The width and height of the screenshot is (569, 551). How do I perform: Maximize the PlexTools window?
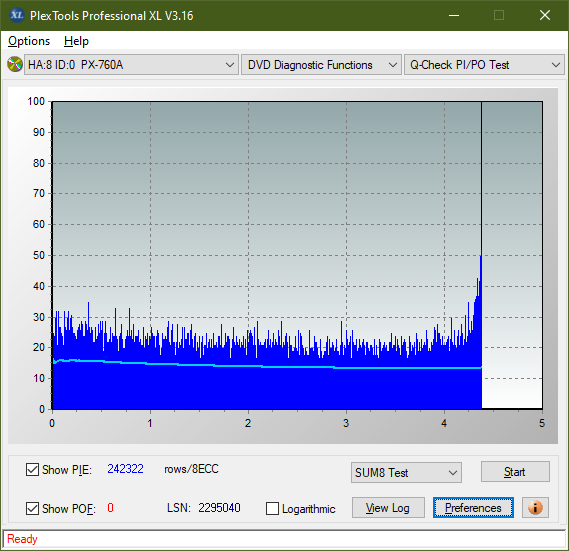click(x=499, y=15)
